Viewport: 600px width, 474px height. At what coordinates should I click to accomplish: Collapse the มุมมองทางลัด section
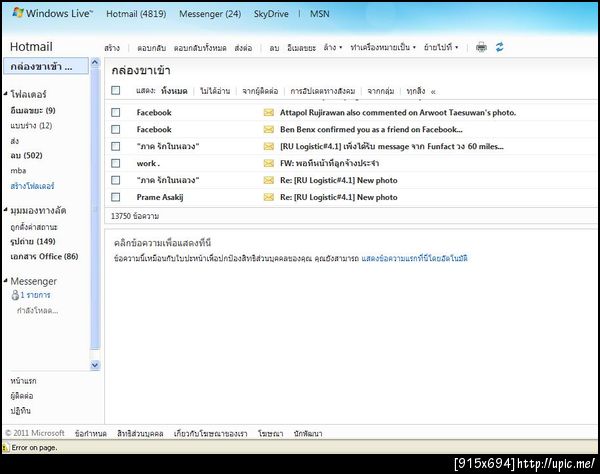click(x=6, y=210)
